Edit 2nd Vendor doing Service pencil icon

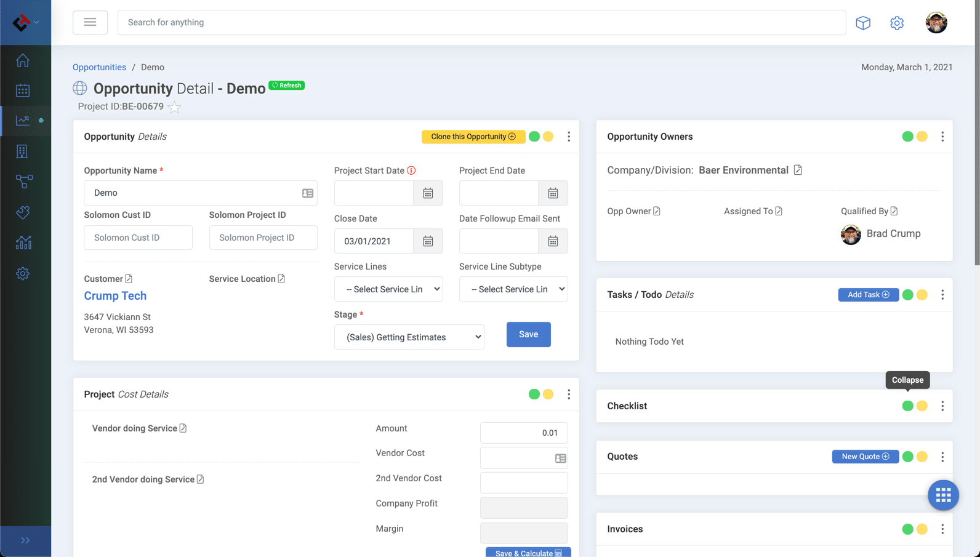(x=200, y=479)
